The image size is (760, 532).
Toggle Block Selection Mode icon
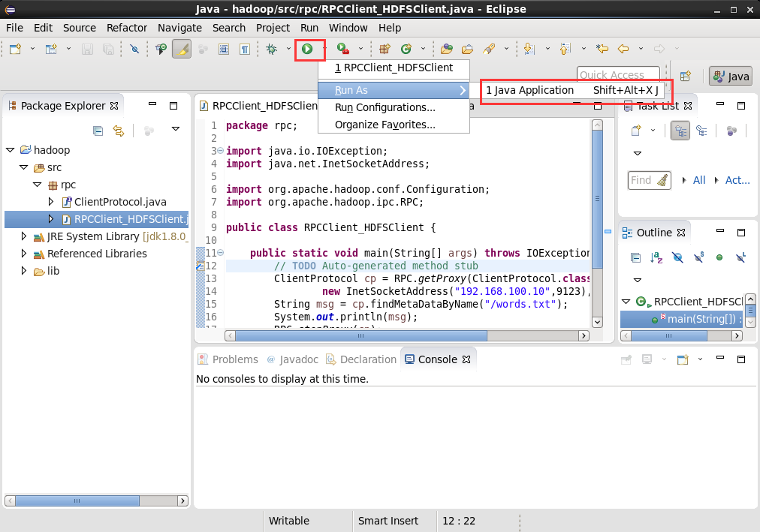tap(224, 49)
